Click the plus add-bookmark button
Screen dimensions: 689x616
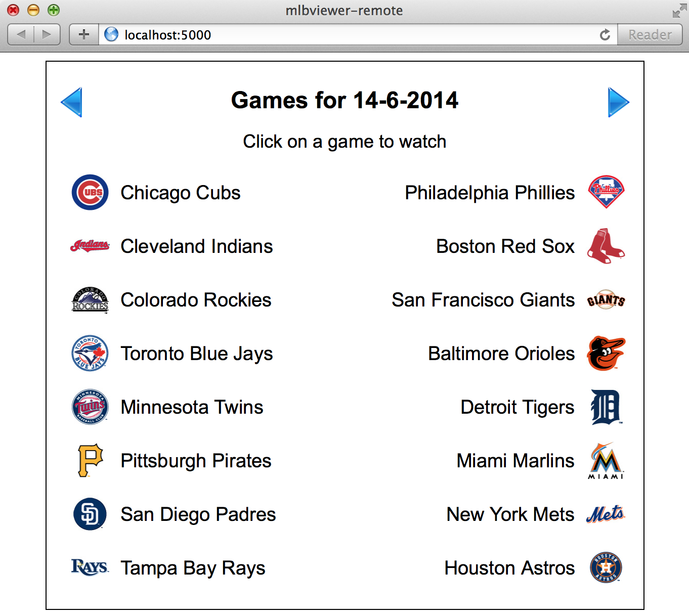tap(84, 34)
